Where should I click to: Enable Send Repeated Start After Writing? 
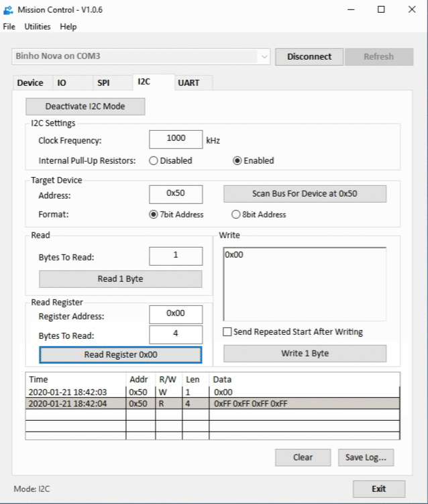coord(227,332)
